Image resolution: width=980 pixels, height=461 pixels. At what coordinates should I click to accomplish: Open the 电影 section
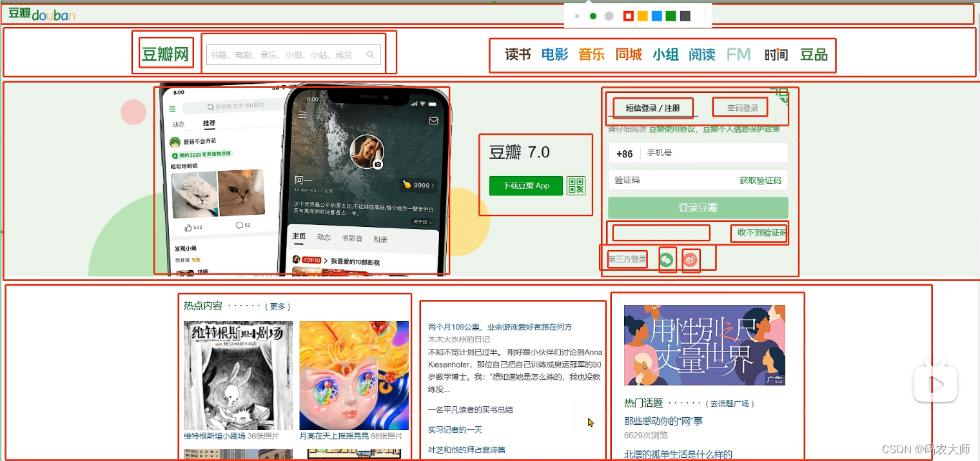pyautogui.click(x=554, y=55)
